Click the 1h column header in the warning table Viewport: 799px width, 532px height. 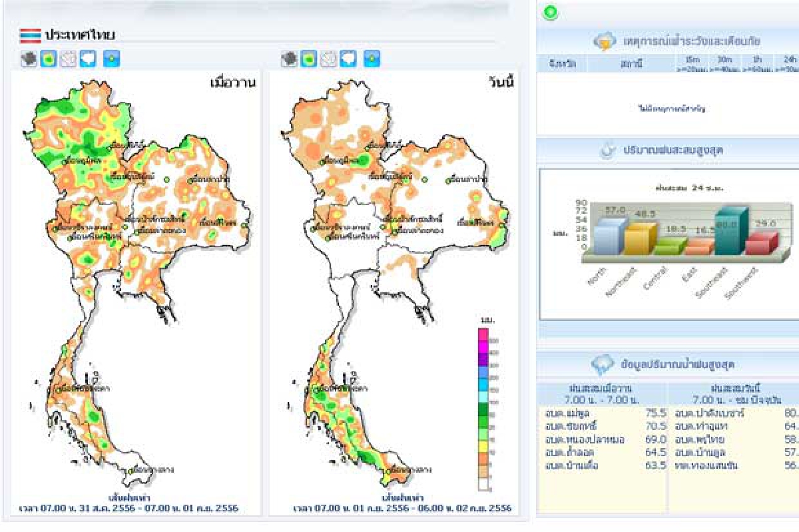pyautogui.click(x=756, y=64)
